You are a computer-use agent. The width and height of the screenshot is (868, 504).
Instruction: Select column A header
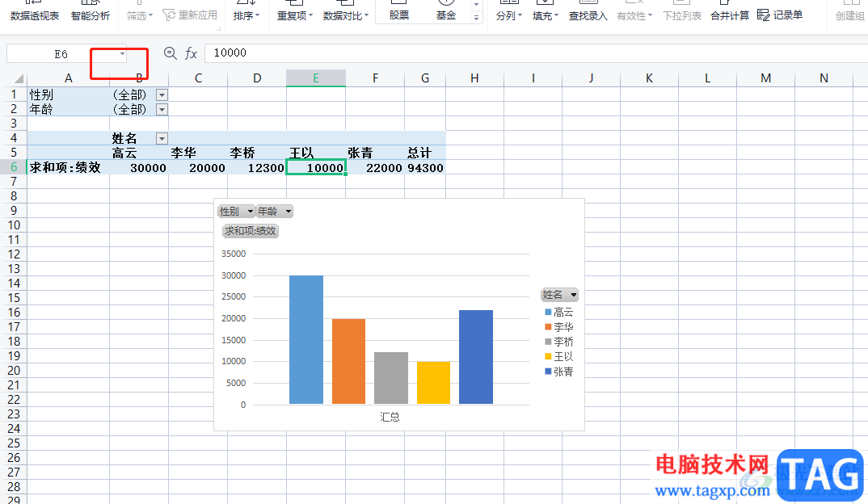[x=68, y=78]
